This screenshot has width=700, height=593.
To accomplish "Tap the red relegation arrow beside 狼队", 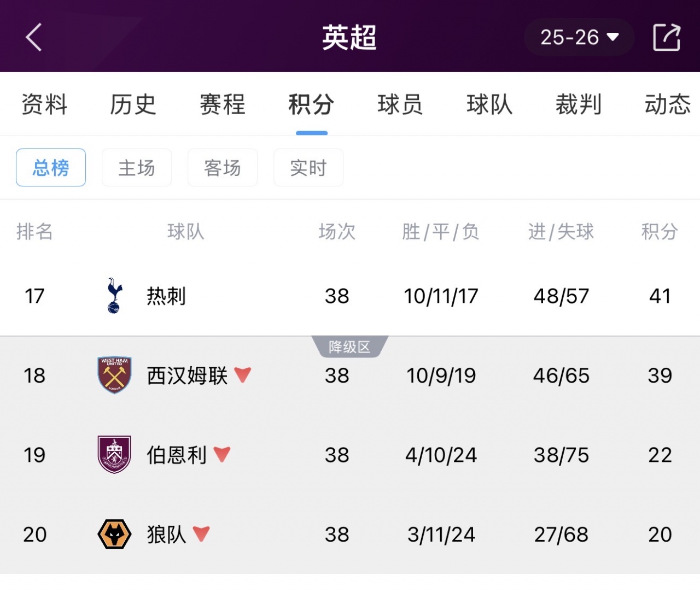I will coord(201,533).
